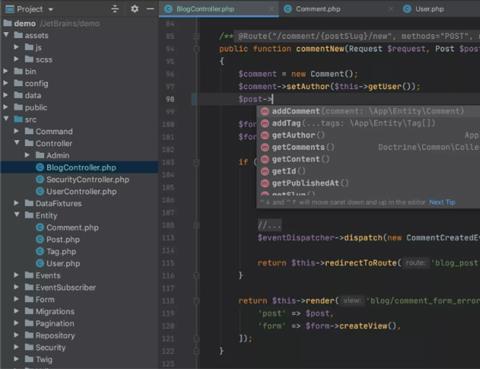The image size is (480, 369).
Task: Expand the Form folder arrow
Action: (x=16, y=299)
